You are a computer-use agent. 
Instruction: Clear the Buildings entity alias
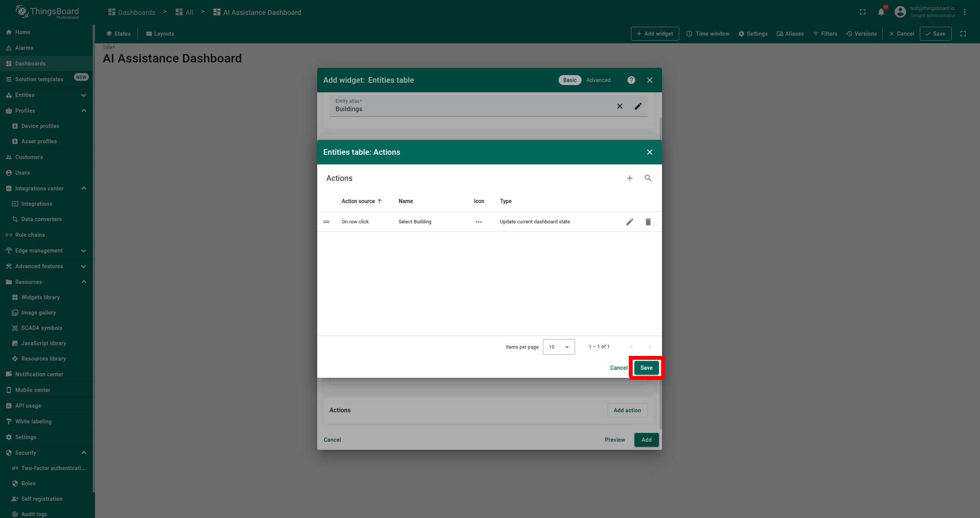619,106
